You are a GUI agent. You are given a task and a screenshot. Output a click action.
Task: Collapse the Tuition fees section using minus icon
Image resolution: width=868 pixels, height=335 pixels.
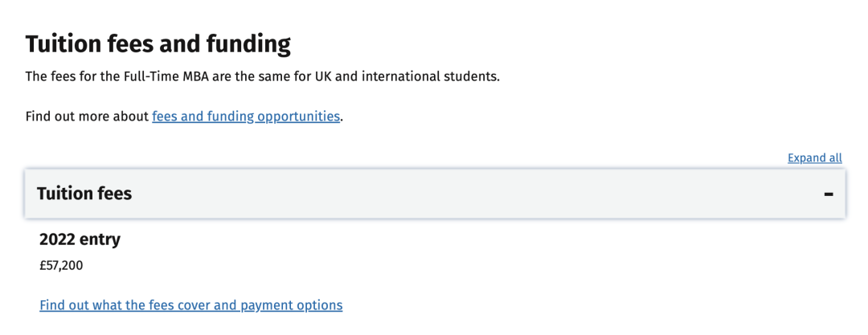(x=829, y=194)
